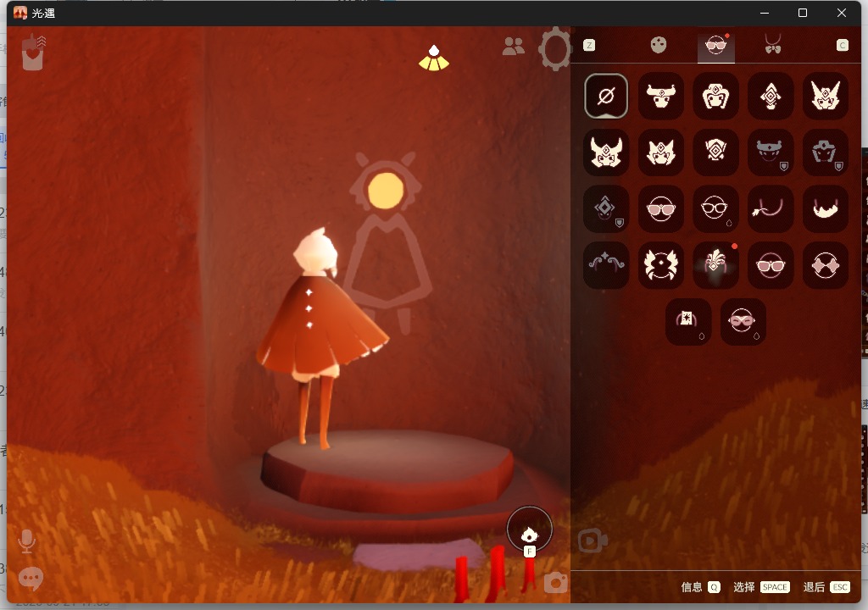The height and width of the screenshot is (610, 868).
Task: Open the glasses face-accessory category tab
Action: click(715, 46)
